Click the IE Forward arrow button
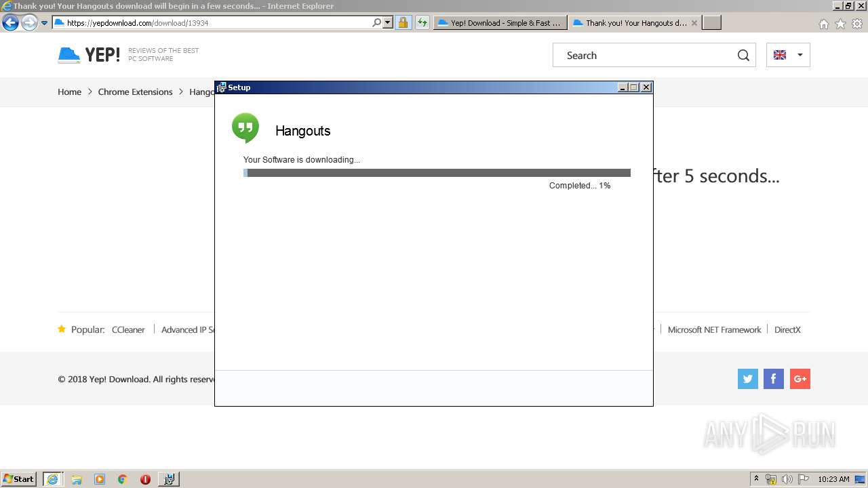 tap(29, 23)
